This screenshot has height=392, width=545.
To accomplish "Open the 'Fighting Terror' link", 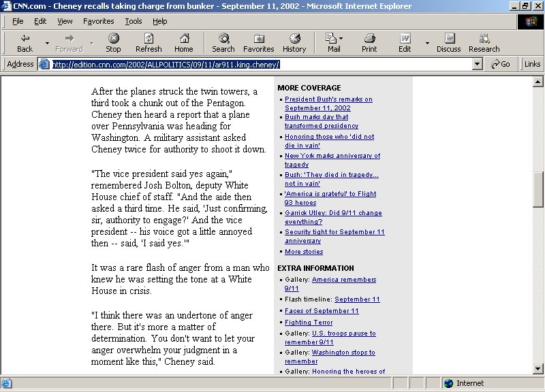I will pos(308,323).
